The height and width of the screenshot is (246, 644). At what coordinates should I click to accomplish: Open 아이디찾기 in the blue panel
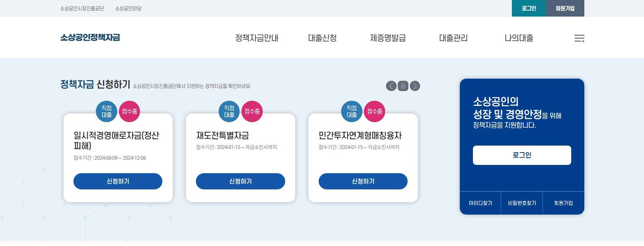pyautogui.click(x=480, y=203)
